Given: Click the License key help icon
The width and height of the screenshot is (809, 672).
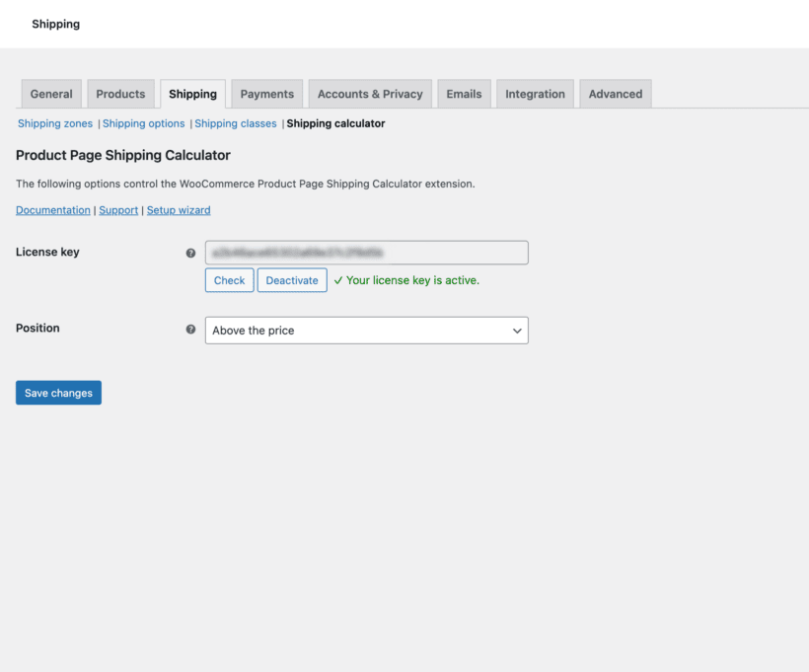Looking at the screenshot, I should pos(190,253).
